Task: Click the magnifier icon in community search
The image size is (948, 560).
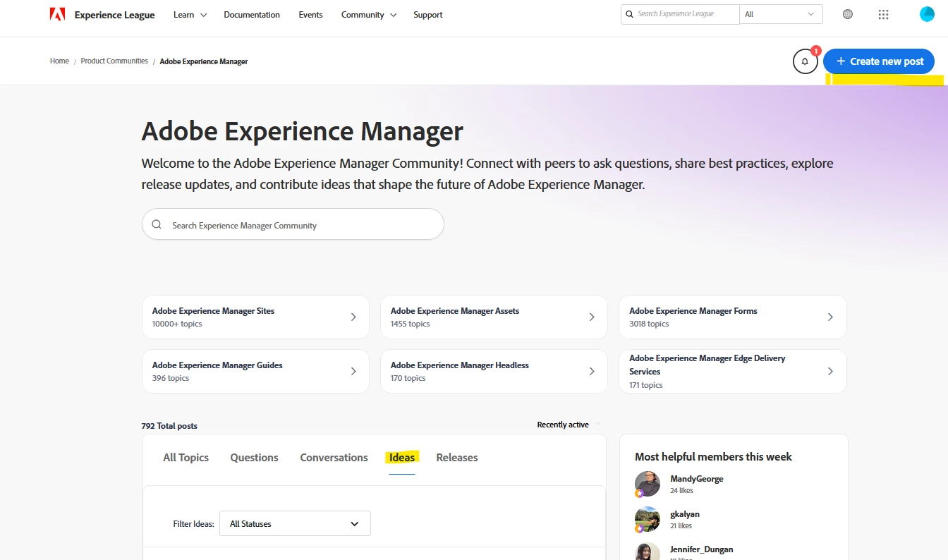Action: pos(157,224)
